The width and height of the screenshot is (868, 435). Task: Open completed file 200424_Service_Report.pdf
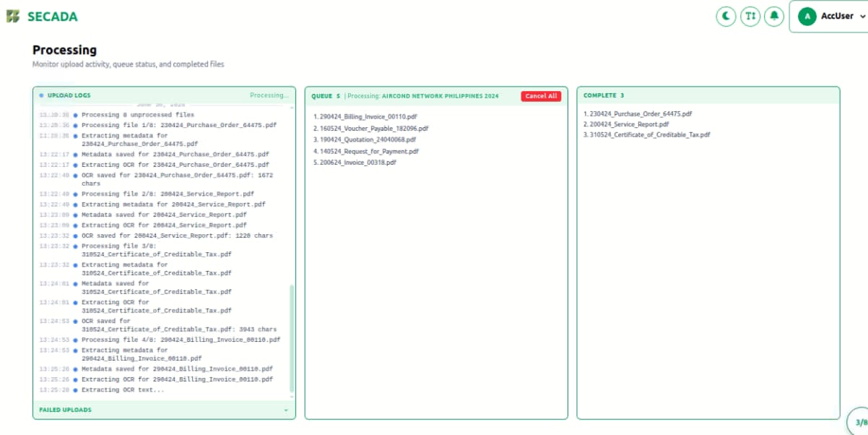pos(626,124)
